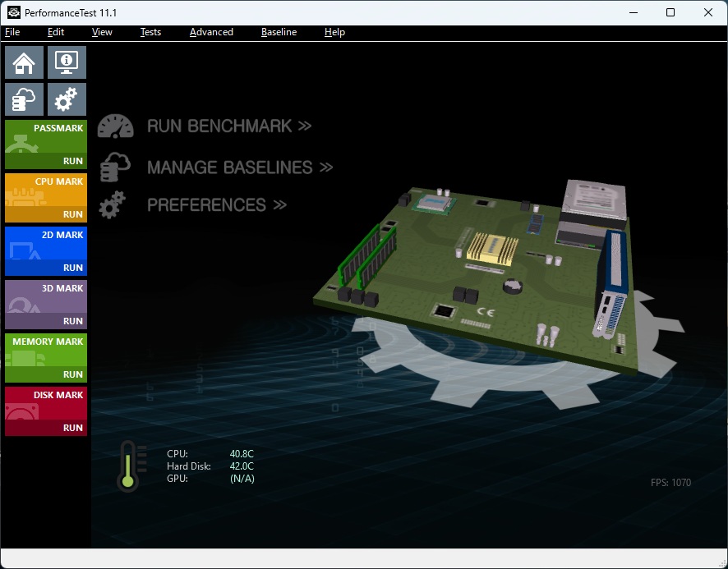This screenshot has height=569, width=728.
Task: Start the 3D Mark test
Action: pyautogui.click(x=46, y=305)
